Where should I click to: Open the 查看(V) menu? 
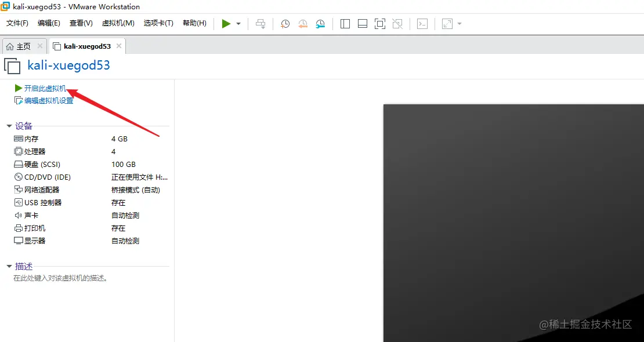[81, 23]
